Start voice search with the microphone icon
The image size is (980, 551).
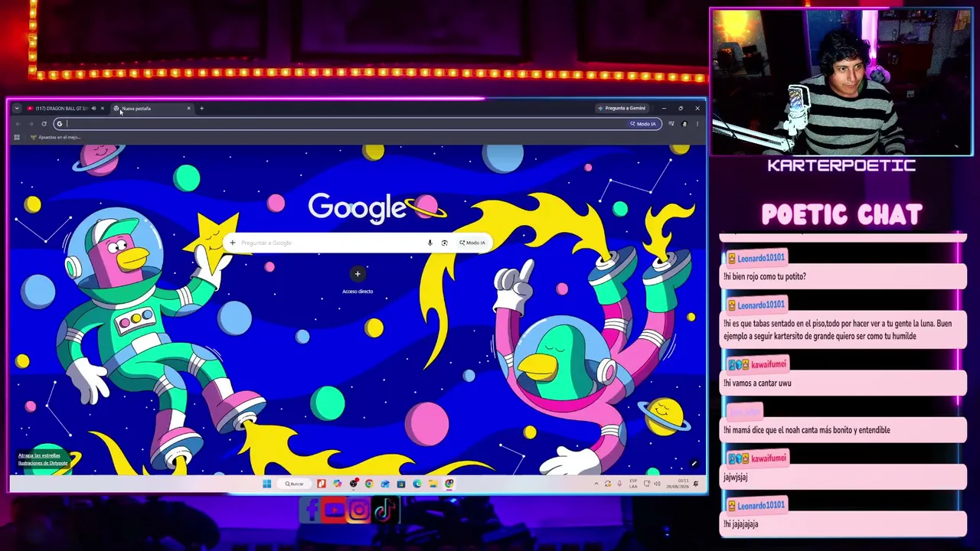430,243
